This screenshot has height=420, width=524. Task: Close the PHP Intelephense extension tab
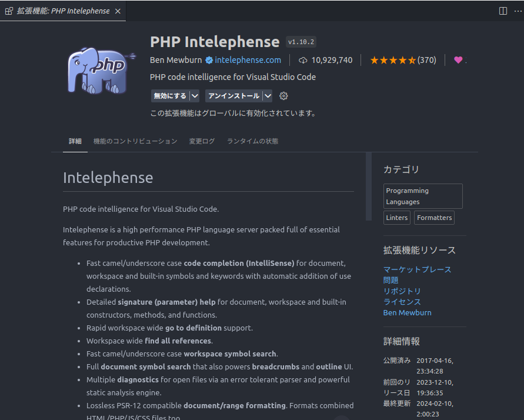pyautogui.click(x=118, y=11)
